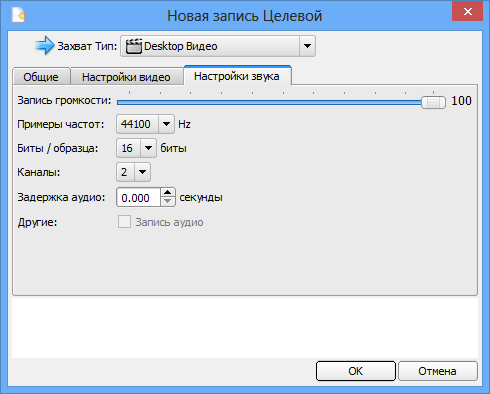Screen dimensions: 490x394
Task: Click the Отмена button
Action: pos(437,371)
